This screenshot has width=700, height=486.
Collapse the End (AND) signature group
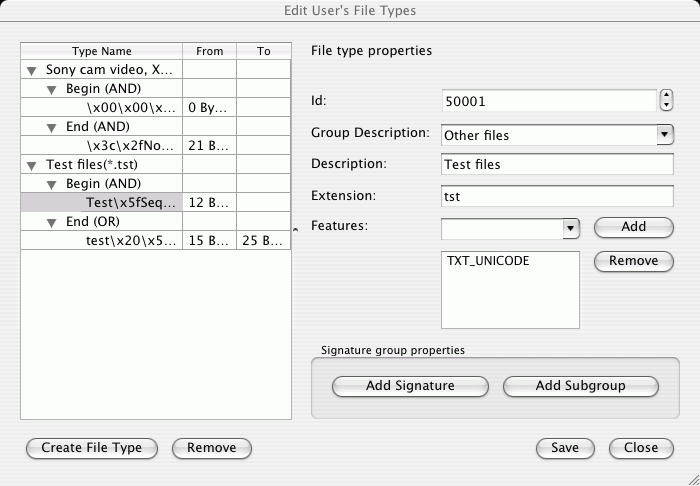[51, 128]
